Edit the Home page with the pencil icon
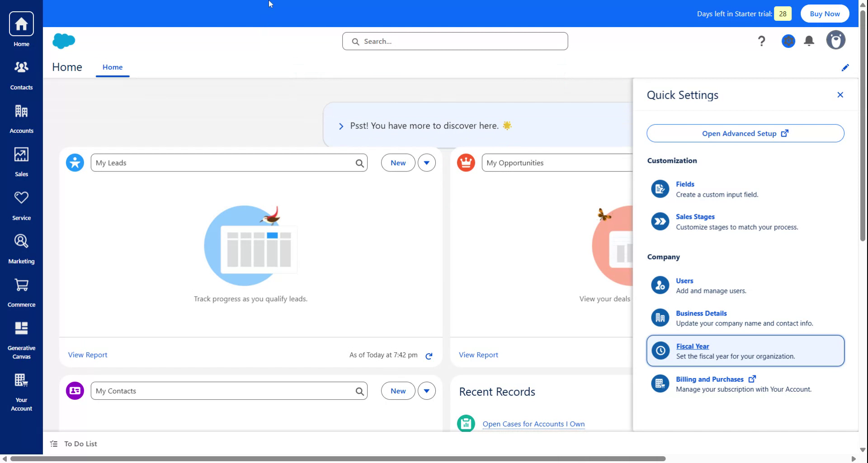The image size is (868, 463). [845, 67]
